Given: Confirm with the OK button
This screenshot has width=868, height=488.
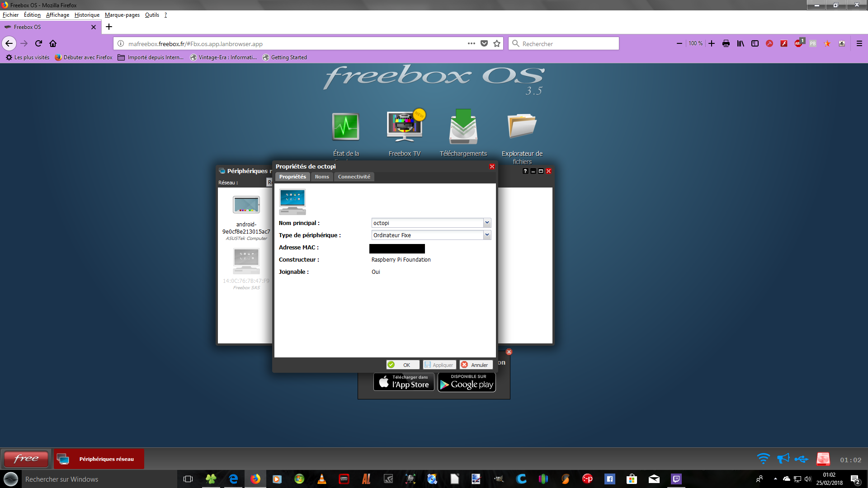Looking at the screenshot, I should (x=403, y=365).
